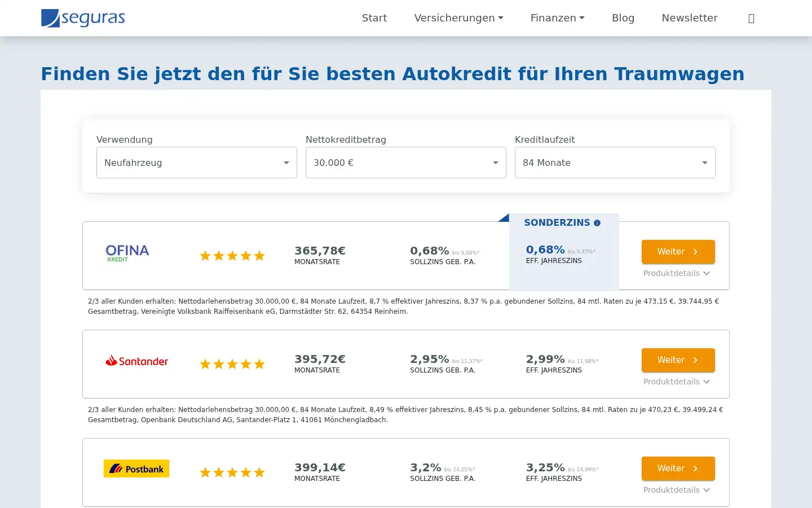Viewport: 812px width, 508px height.
Task: Click the icon right of Newsletter
Action: [x=751, y=19]
